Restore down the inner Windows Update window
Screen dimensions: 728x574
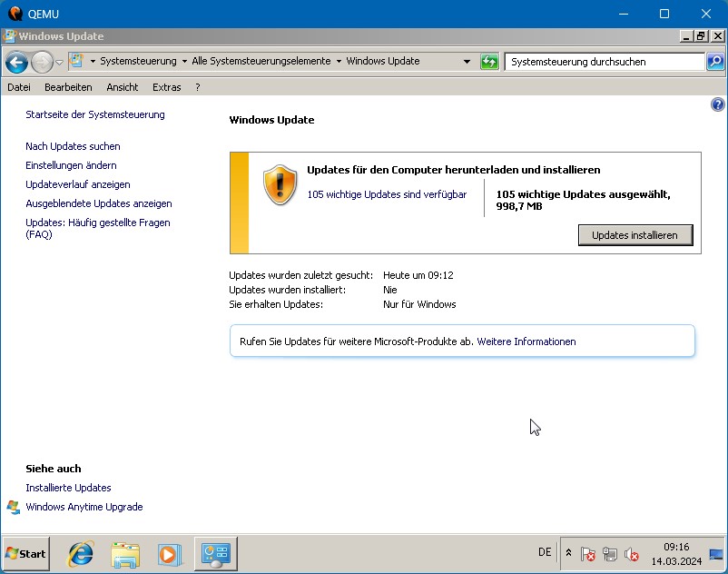[x=701, y=36]
